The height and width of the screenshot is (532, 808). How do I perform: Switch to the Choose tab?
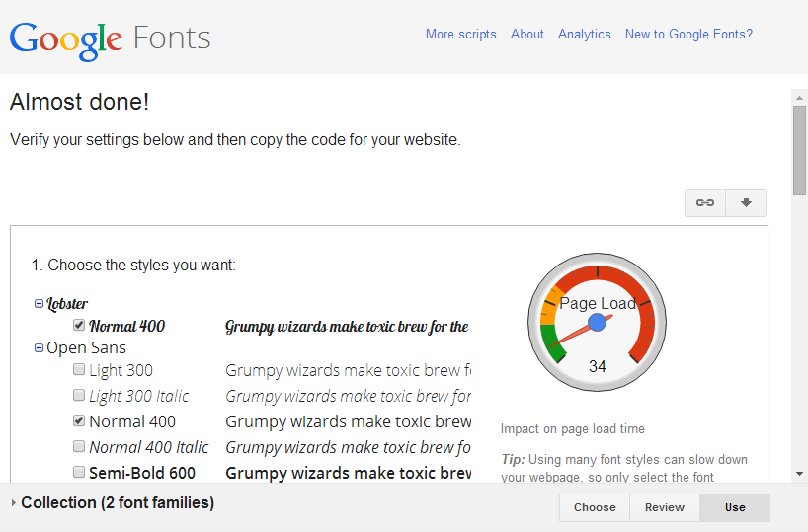pos(595,507)
